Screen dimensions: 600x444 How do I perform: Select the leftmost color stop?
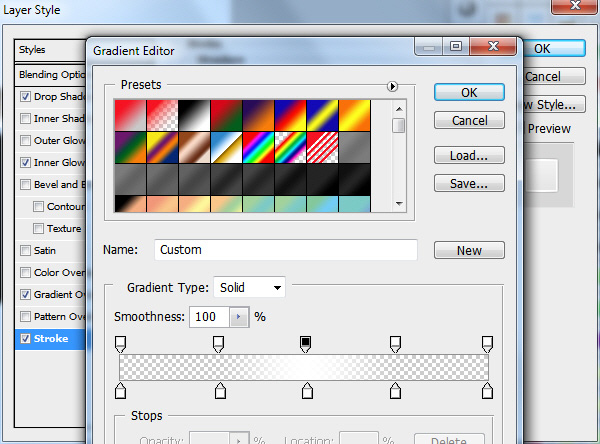[120, 390]
